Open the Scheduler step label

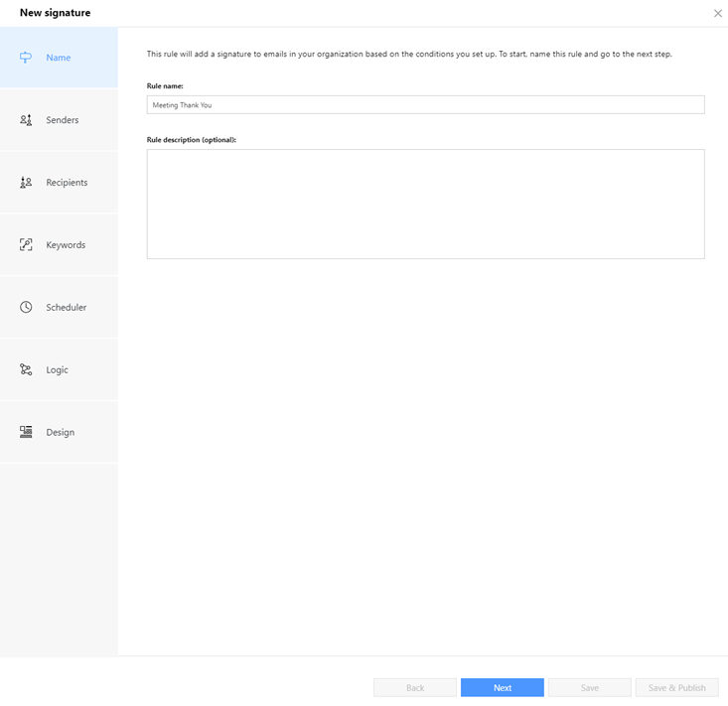(67, 308)
